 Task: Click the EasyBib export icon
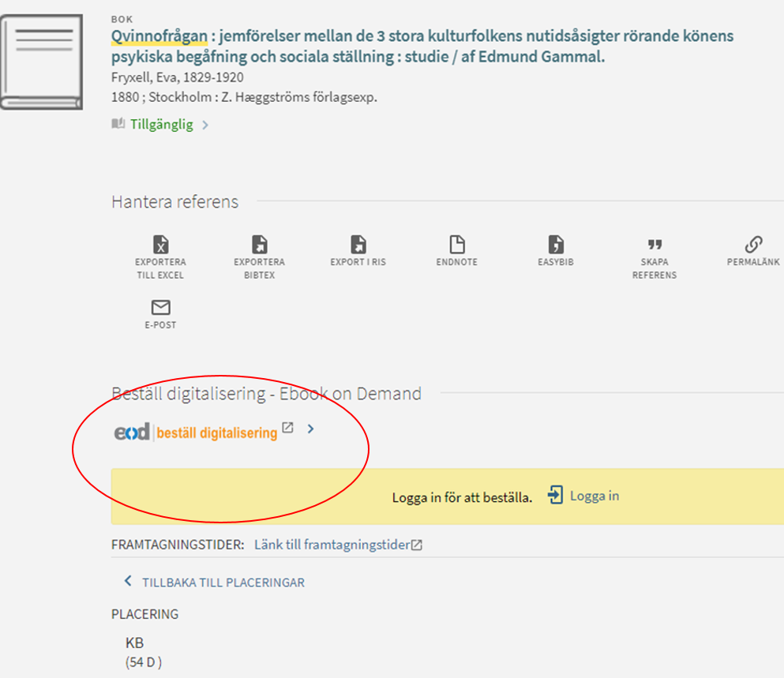[556, 245]
